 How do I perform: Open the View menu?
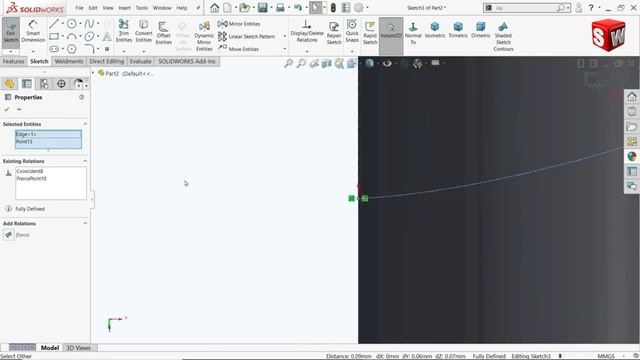(108, 8)
